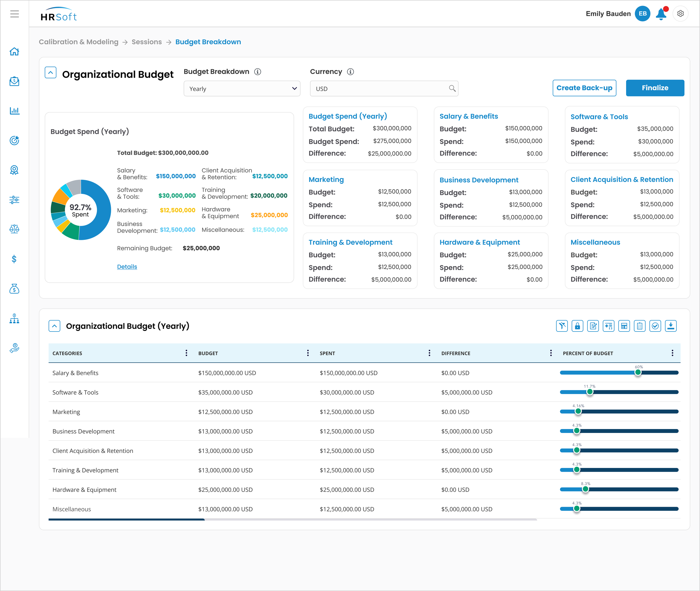Image resolution: width=700 pixels, height=591 pixels.
Task: Open the notifications bell
Action: coord(661,14)
